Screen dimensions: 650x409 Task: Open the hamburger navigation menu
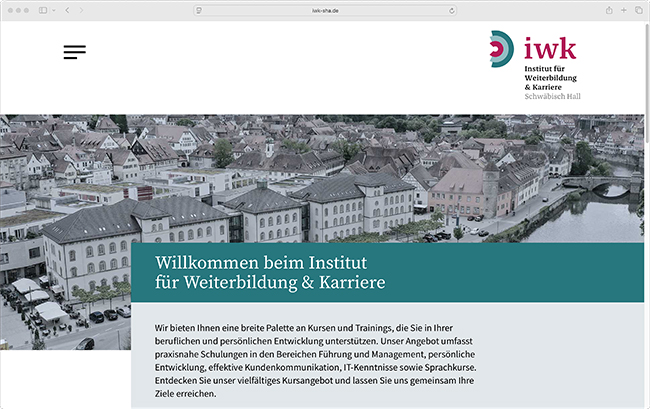[75, 52]
